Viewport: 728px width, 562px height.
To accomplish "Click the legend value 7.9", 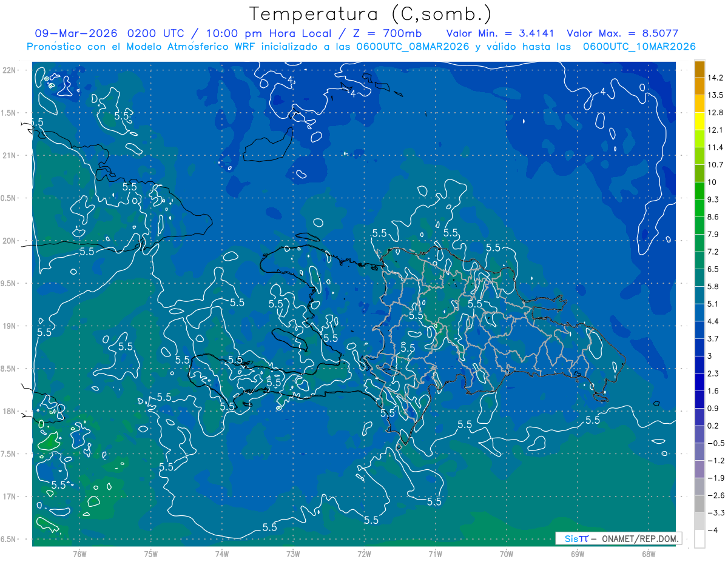I will coord(713,235).
